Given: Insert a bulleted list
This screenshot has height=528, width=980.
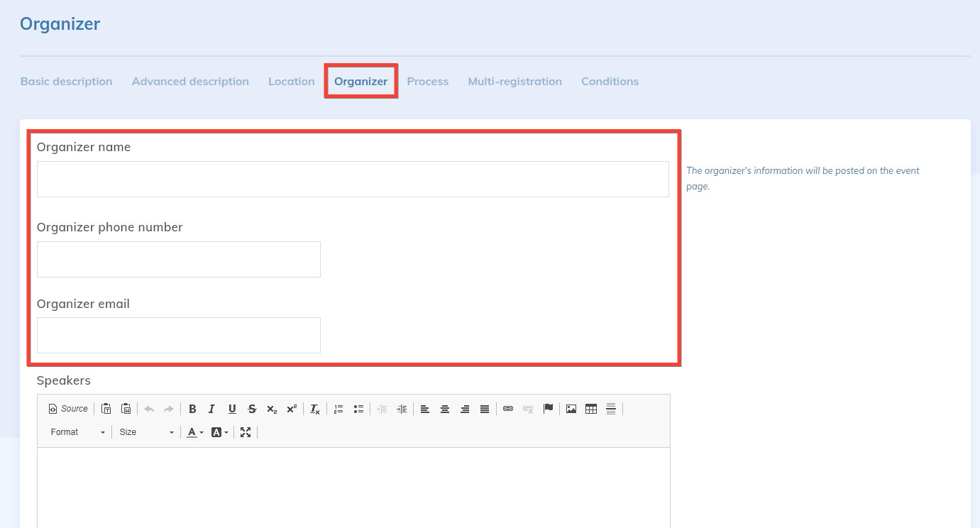Looking at the screenshot, I should [358, 409].
